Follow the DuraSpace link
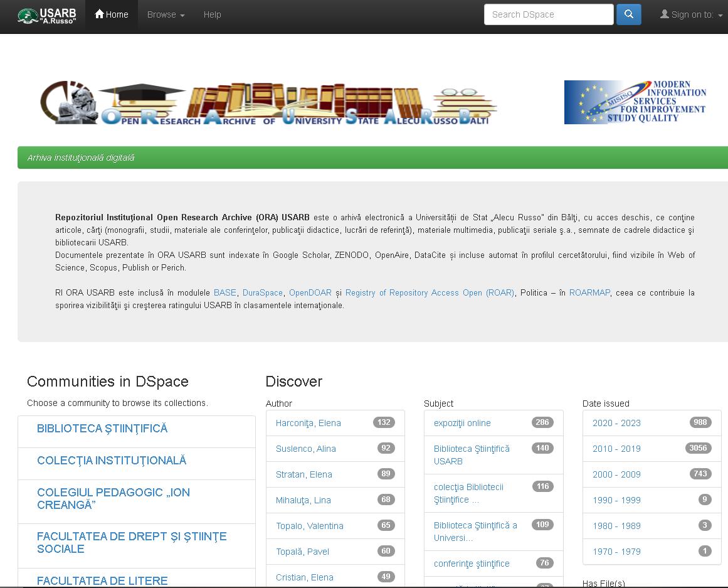728x588 pixels. (x=262, y=293)
